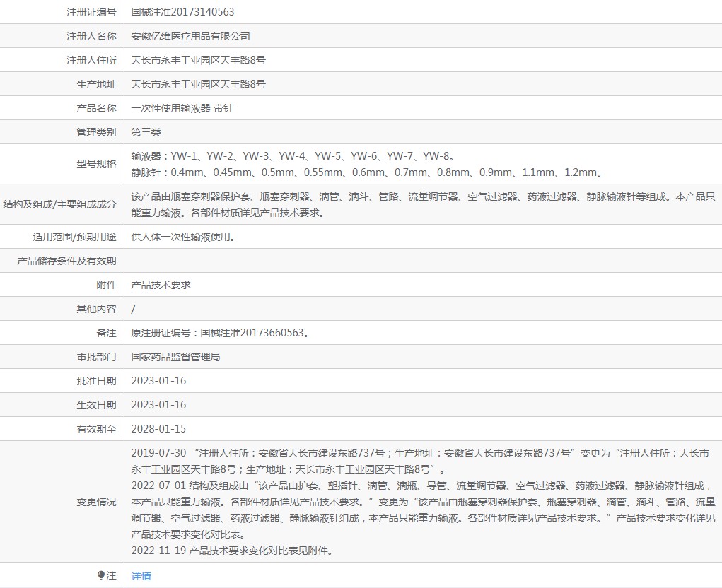Screen dimensions: 722x588
Task: Click the 批准日期 value 2023-01-16
Action: click(159, 381)
